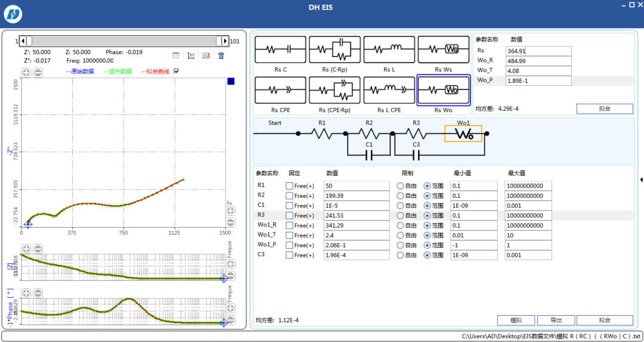The image size is (644, 342).
Task: Zoom out on the Phase plot
Action: tap(38, 293)
